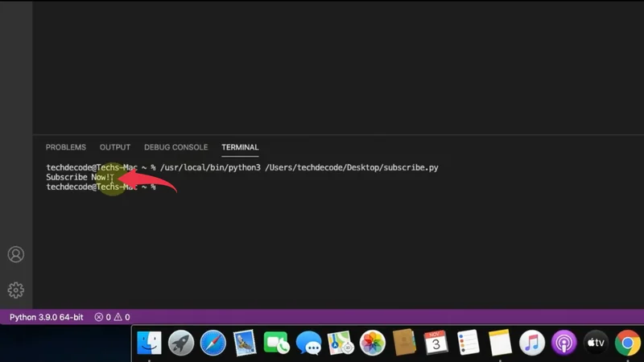Image resolution: width=644 pixels, height=362 pixels.
Task: Launch Google Chrome from the dock
Action: click(x=627, y=343)
